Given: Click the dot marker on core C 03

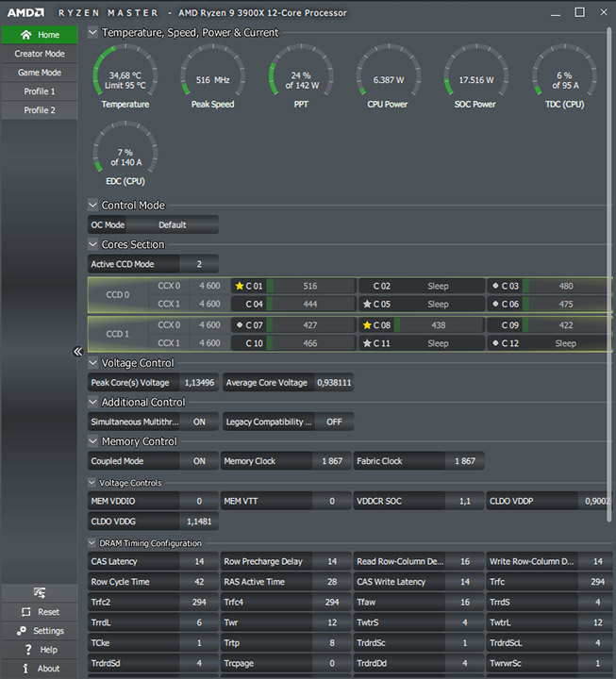Looking at the screenshot, I should click(495, 286).
